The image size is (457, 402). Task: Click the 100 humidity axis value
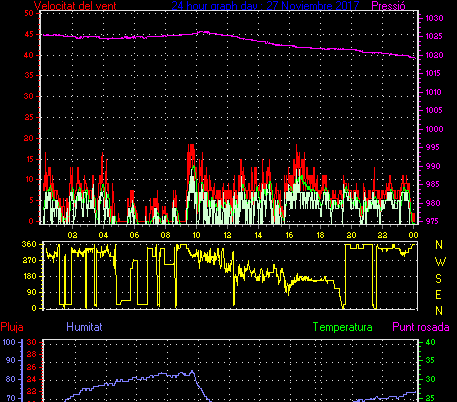[9, 342]
